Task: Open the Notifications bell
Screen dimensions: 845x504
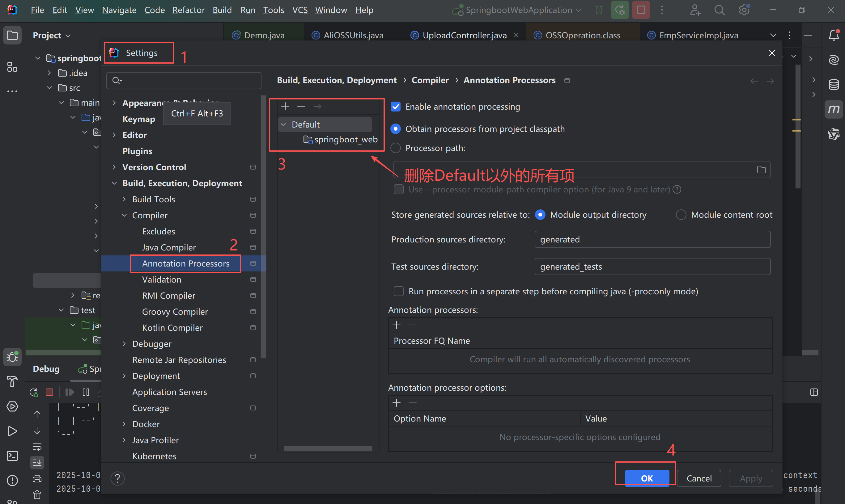Action: [834, 34]
